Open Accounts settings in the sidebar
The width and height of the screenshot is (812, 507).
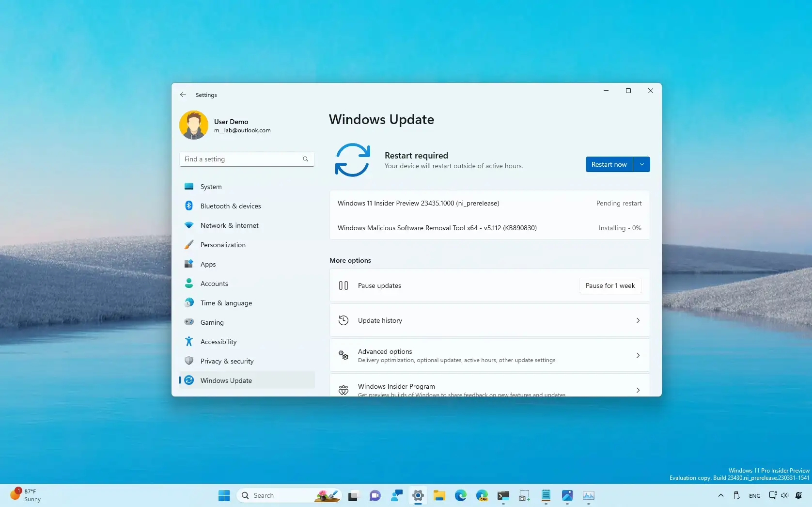(x=247, y=284)
